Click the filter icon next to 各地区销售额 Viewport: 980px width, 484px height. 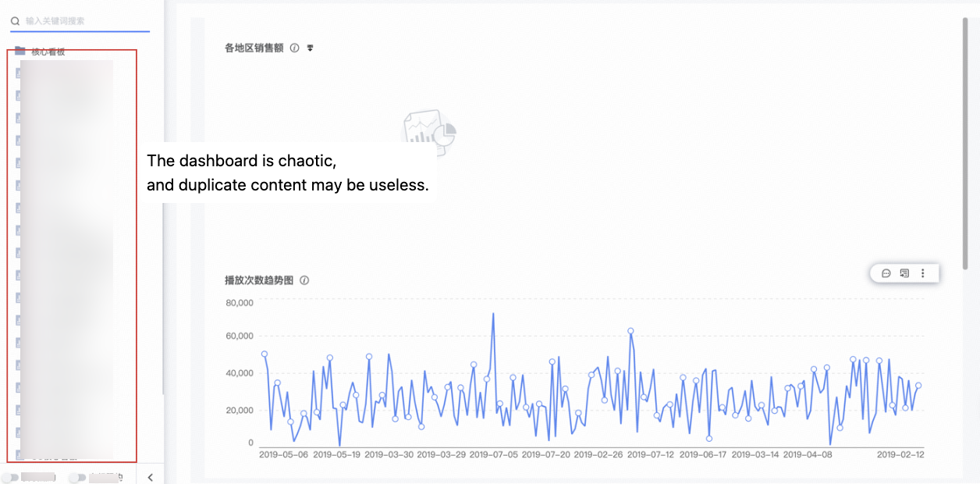point(310,48)
